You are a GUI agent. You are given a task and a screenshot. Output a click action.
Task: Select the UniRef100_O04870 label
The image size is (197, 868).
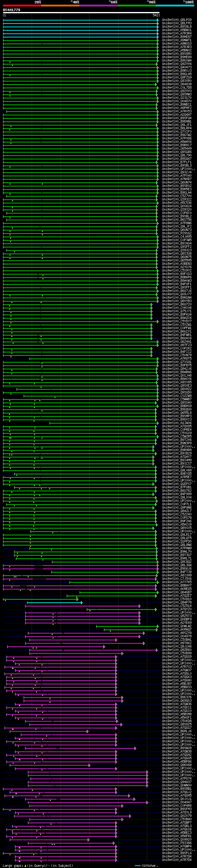[177, 101]
